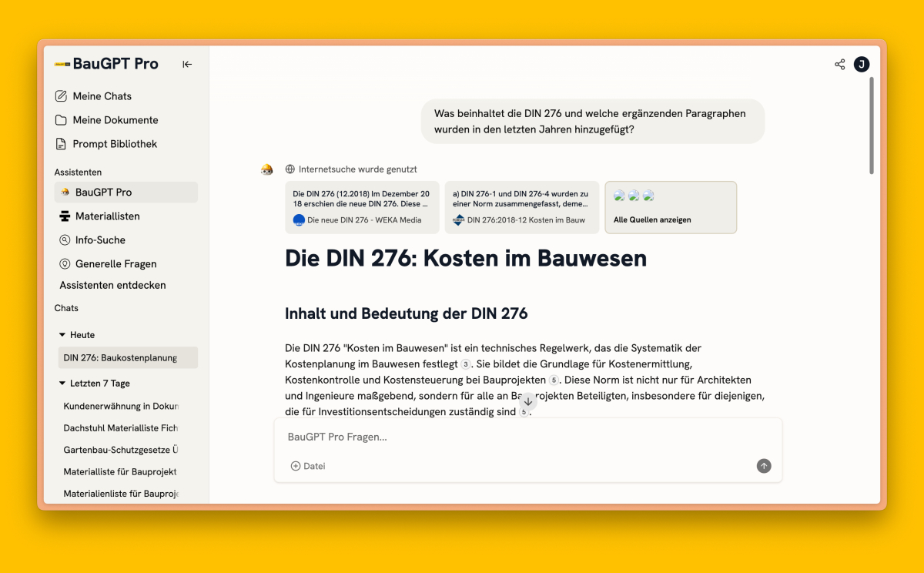The width and height of the screenshot is (924, 573).
Task: Open the chat Gartenbau-Schutzgesetze
Action: tap(122, 450)
